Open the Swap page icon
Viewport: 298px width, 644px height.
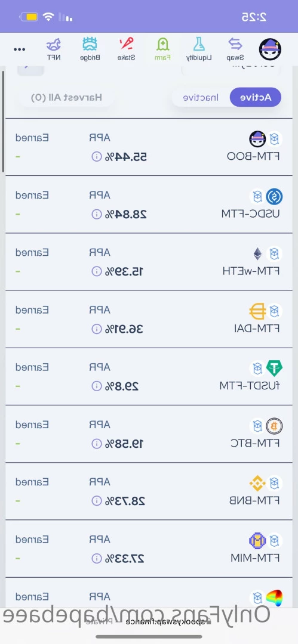pos(235,44)
